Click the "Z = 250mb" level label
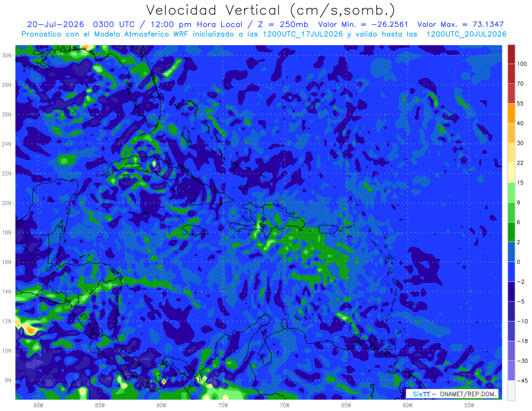532x411 pixels. pos(283,24)
